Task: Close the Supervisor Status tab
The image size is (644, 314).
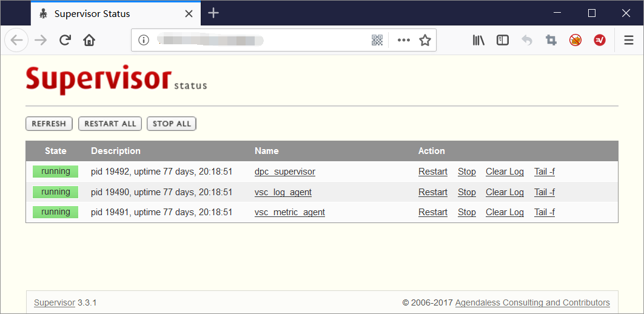Action: pyautogui.click(x=189, y=13)
